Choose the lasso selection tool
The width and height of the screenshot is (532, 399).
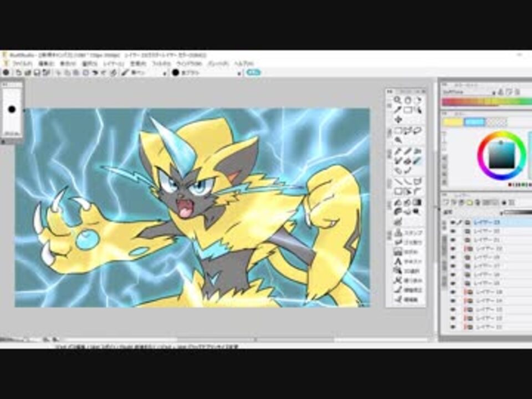(x=418, y=131)
